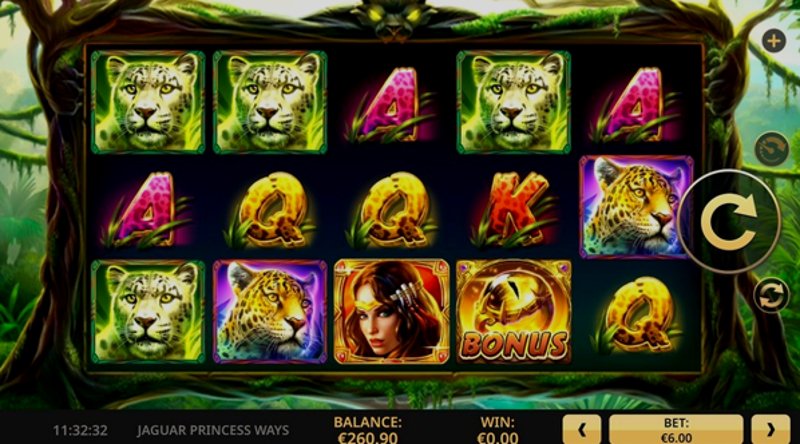Open the plus menu icon at top right
Screen dimensions: 800x444
pyautogui.click(x=773, y=41)
